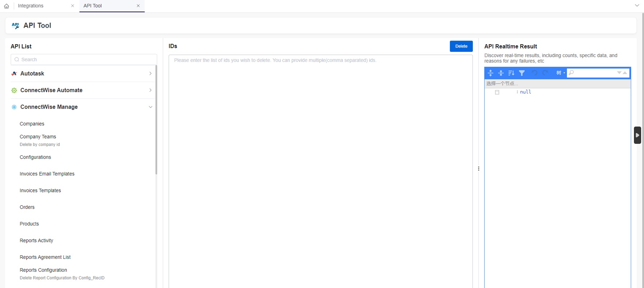This screenshot has height=288, width=644.
Task: Click the collapse all fields icon in JSON viewer
Action: coord(501,73)
